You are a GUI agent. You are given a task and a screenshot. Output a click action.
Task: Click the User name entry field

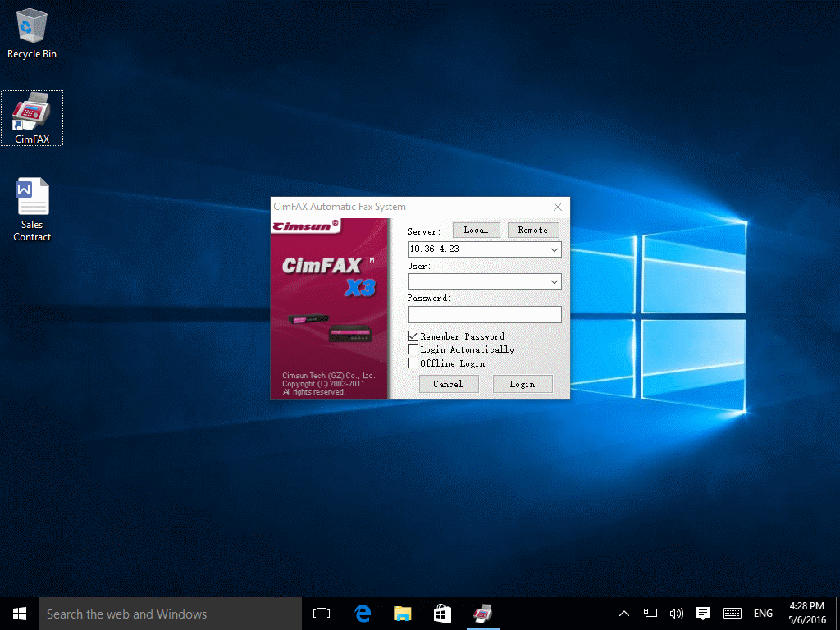pos(478,282)
